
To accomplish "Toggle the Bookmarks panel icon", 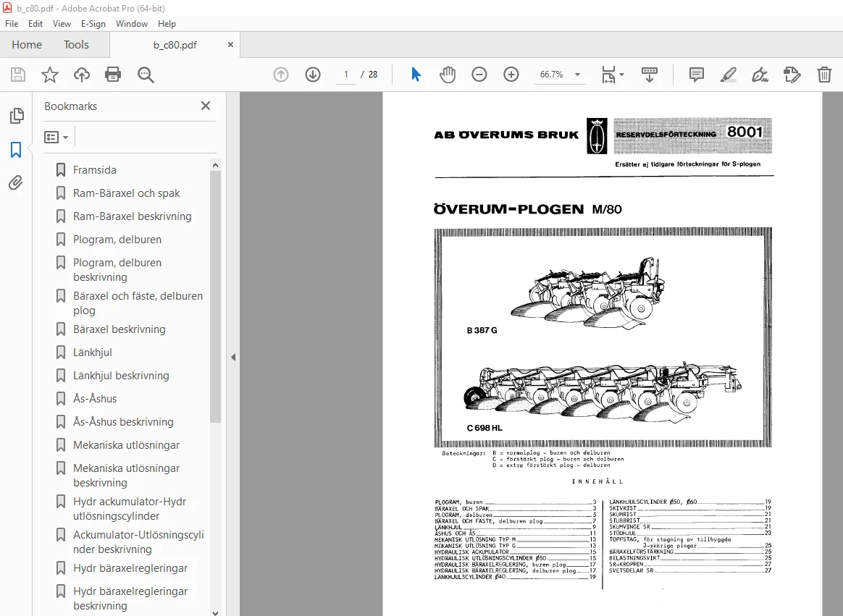I will coord(16,149).
